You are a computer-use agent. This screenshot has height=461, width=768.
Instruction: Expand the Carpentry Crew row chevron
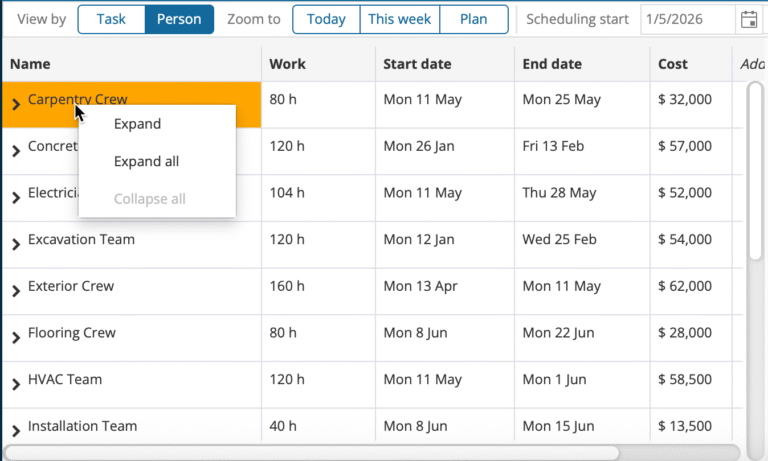pos(16,104)
